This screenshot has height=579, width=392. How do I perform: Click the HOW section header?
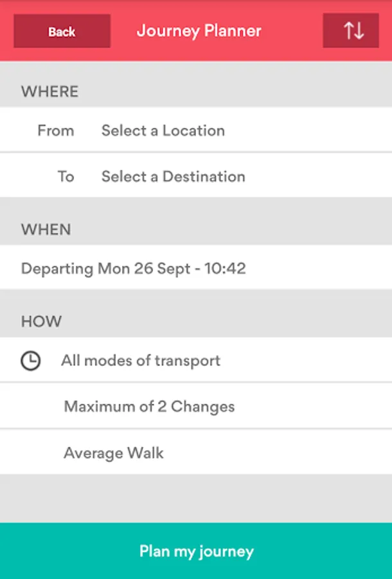[41, 321]
